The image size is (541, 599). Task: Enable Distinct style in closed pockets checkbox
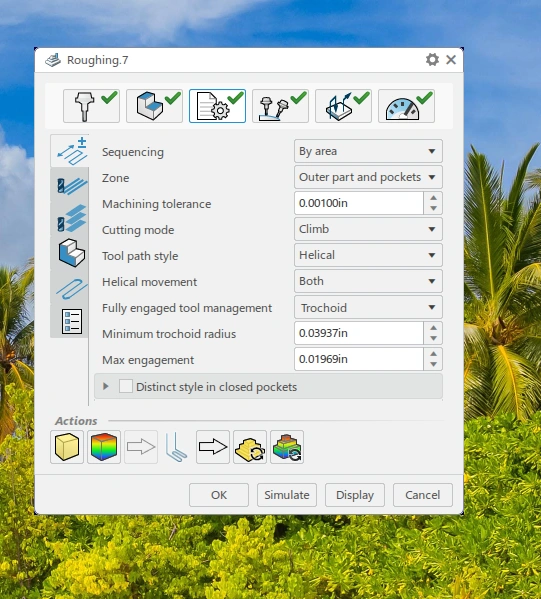click(126, 387)
